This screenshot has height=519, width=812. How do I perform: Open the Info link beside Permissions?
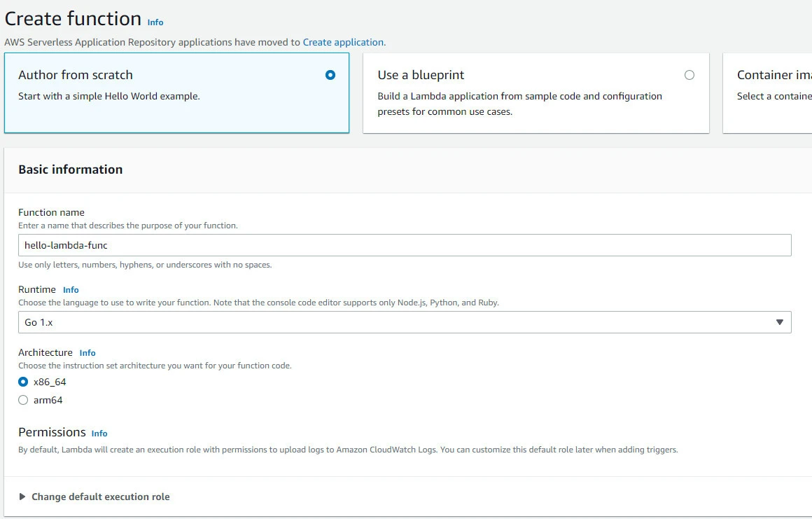pos(99,434)
